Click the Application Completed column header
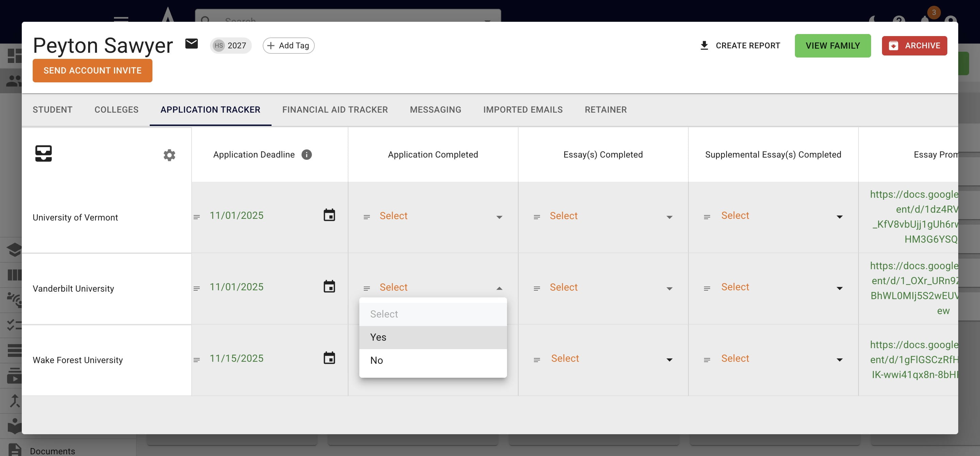This screenshot has height=456, width=980. click(x=433, y=154)
